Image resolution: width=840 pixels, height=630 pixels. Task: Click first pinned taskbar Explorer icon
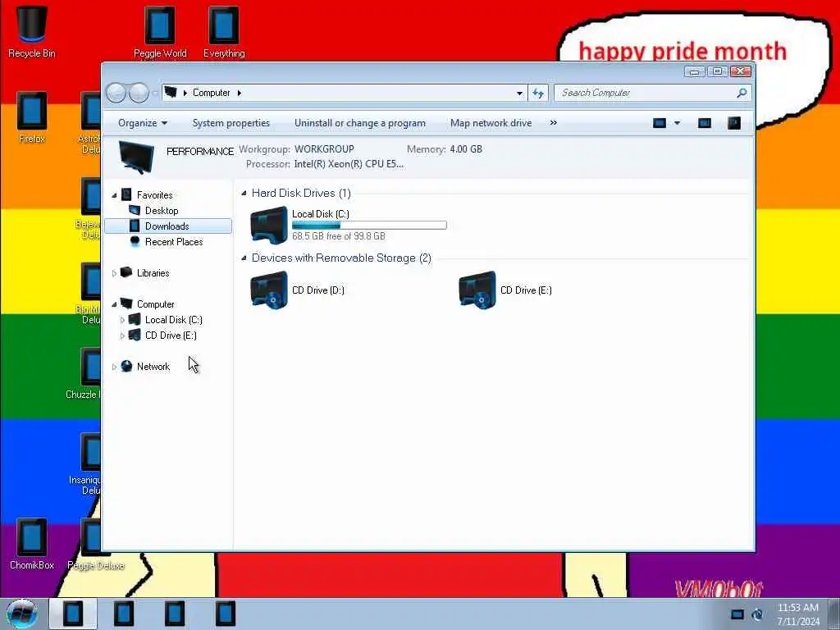pos(73,614)
